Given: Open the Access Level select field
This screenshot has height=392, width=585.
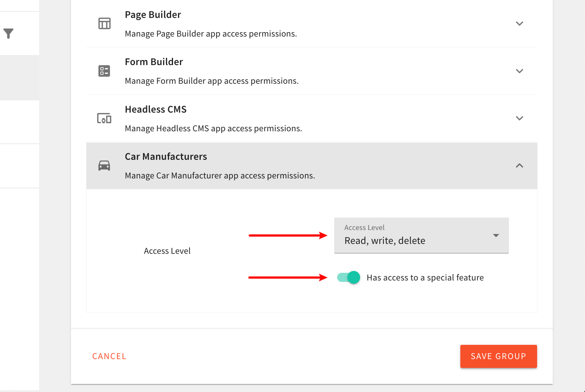Looking at the screenshot, I should [x=413, y=236].
